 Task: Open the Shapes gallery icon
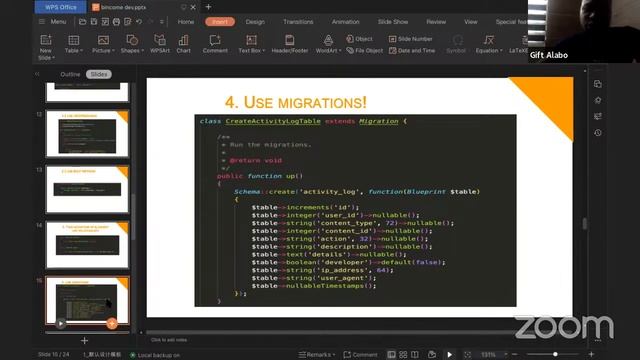click(x=132, y=40)
